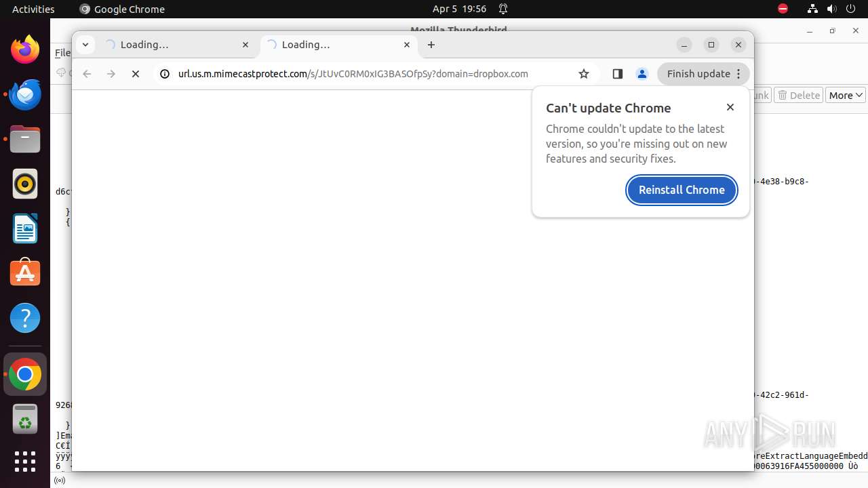This screenshot has width=868, height=488.
Task: Open Firefox from the dock
Action: tap(25, 49)
